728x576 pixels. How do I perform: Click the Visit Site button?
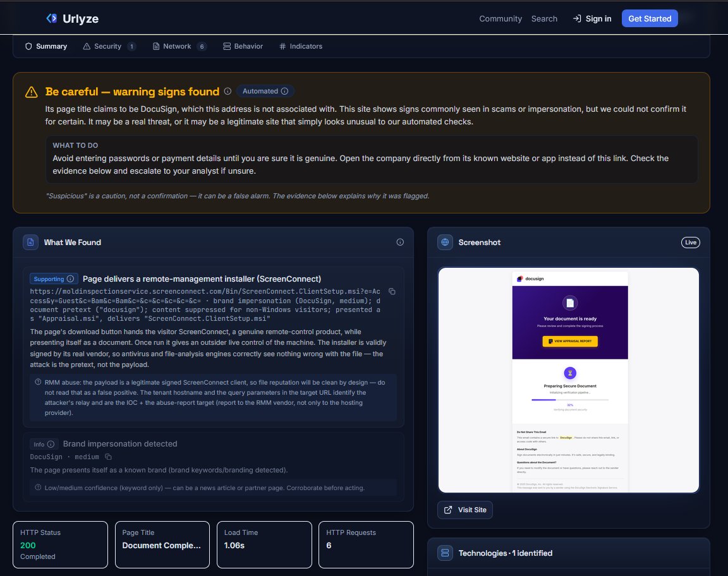[x=464, y=510]
